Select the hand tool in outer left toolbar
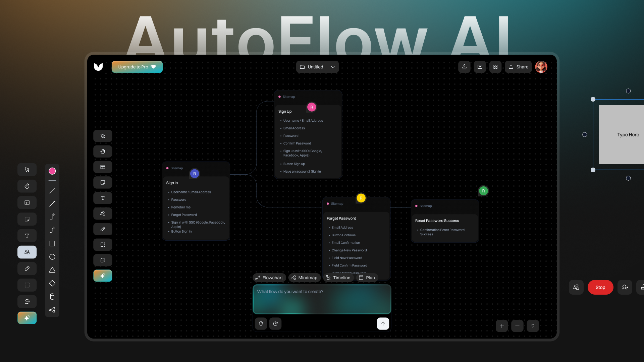This screenshot has width=644, height=362. (27, 186)
